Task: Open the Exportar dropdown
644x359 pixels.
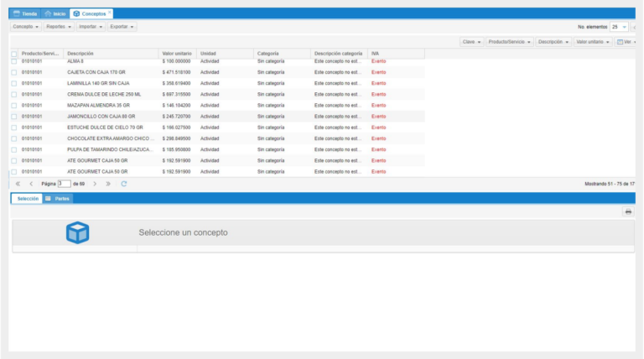Action: 122,27
